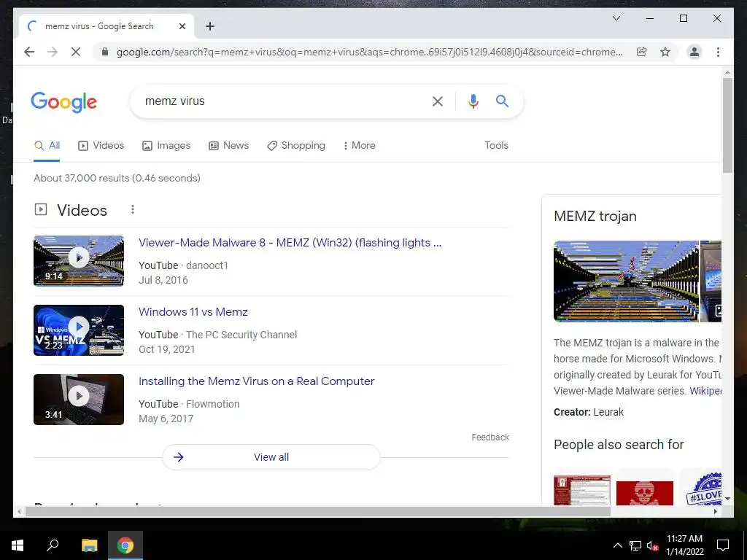Bookmark this page with the star
747x560 pixels.
(665, 52)
